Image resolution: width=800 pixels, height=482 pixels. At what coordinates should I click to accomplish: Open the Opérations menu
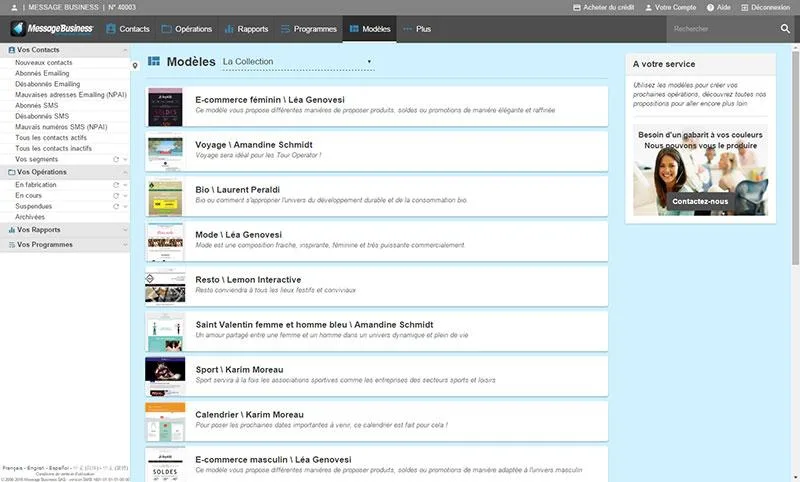point(187,29)
